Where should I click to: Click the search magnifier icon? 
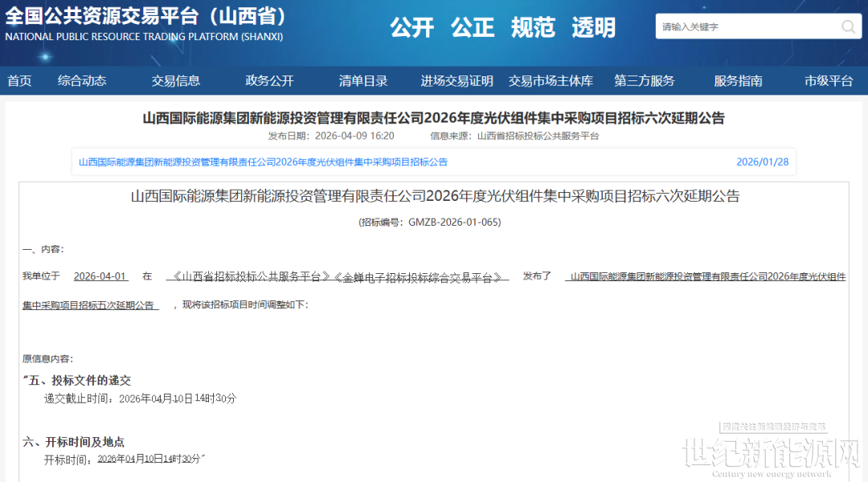849,27
